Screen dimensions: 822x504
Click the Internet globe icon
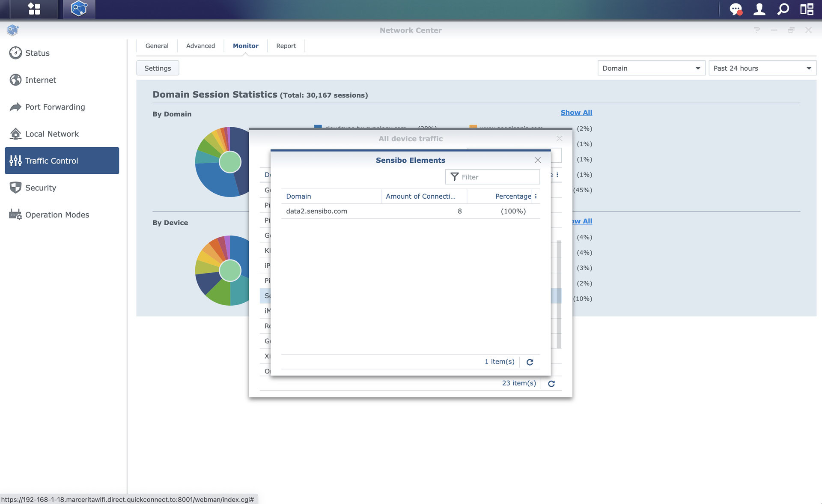15,80
